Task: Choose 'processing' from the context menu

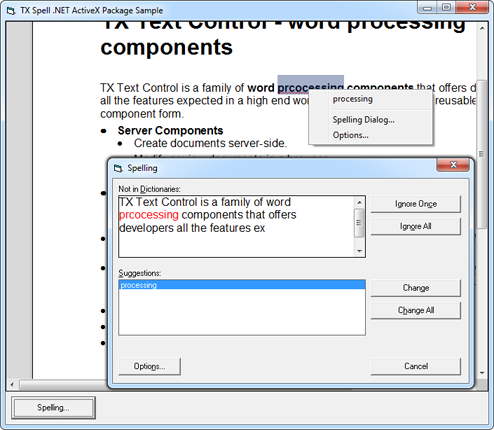Action: coord(352,99)
